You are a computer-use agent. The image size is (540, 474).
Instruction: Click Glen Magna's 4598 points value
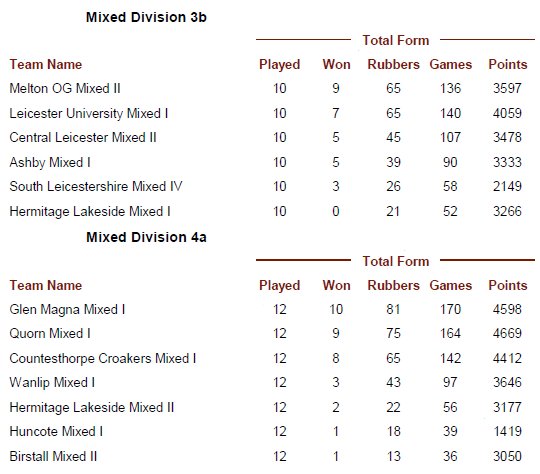point(507,309)
